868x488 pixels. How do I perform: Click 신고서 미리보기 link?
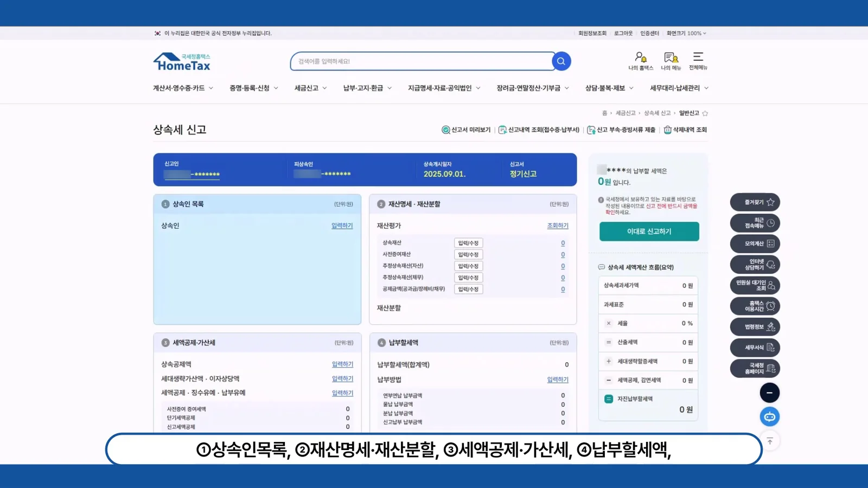click(x=466, y=130)
